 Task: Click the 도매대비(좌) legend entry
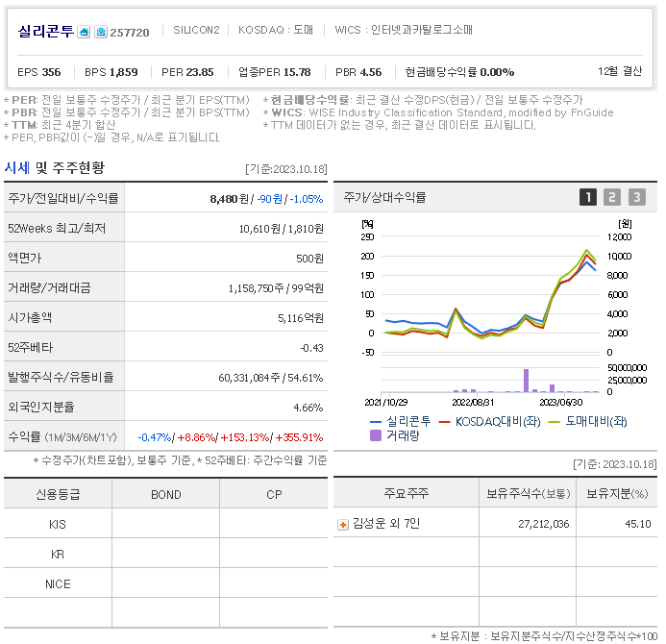pos(588,421)
